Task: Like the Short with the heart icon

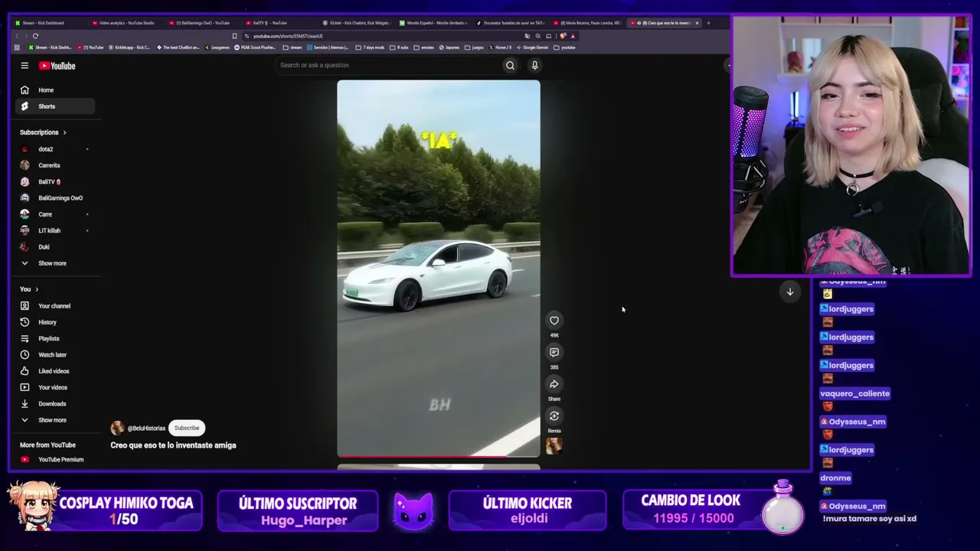Action: [x=554, y=321]
